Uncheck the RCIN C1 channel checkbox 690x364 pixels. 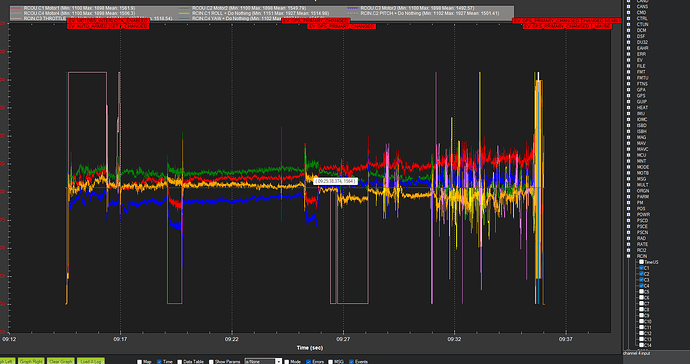(642, 268)
